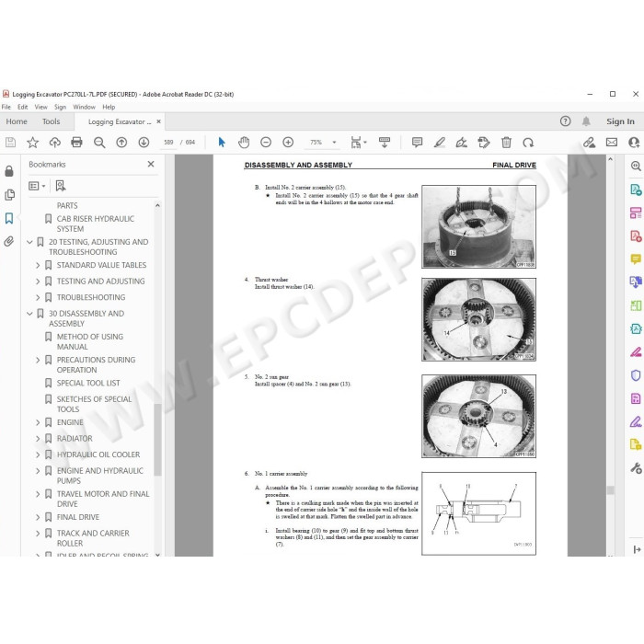Expand the Standard Value Tables bookmark
Viewport: 644px width, 644px height.
coord(38,265)
